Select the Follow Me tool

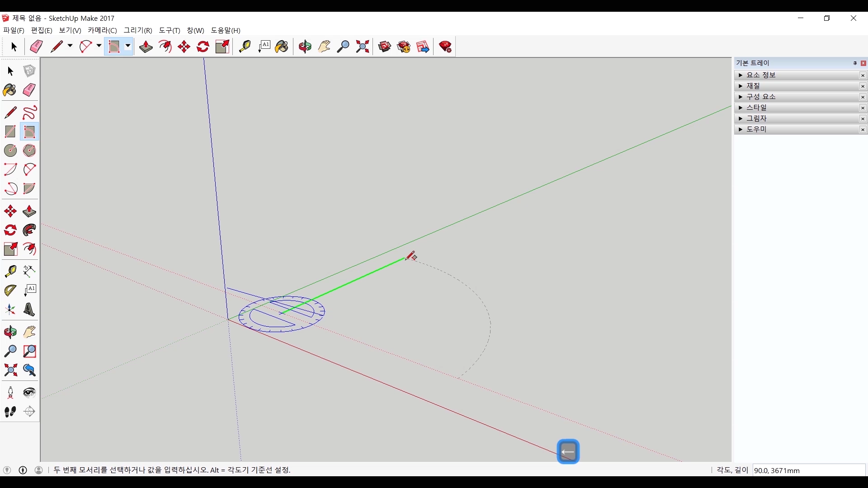pyautogui.click(x=29, y=230)
